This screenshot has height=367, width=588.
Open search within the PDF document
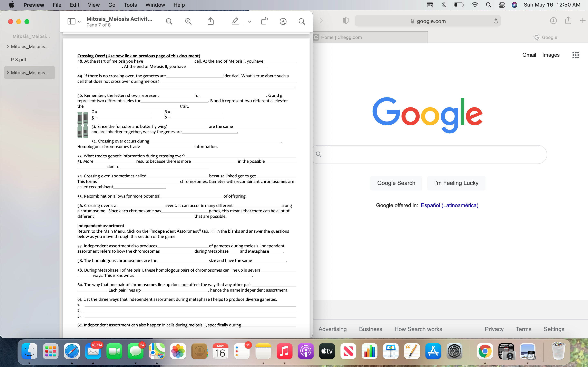tap(302, 21)
